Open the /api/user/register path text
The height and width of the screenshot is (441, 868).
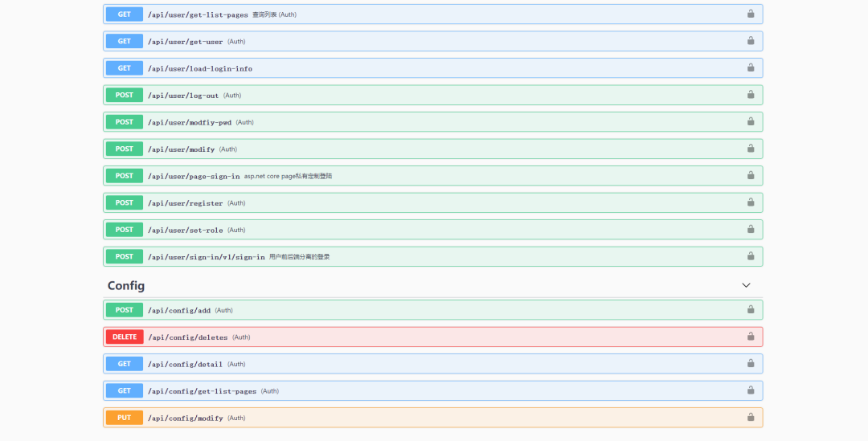point(186,203)
